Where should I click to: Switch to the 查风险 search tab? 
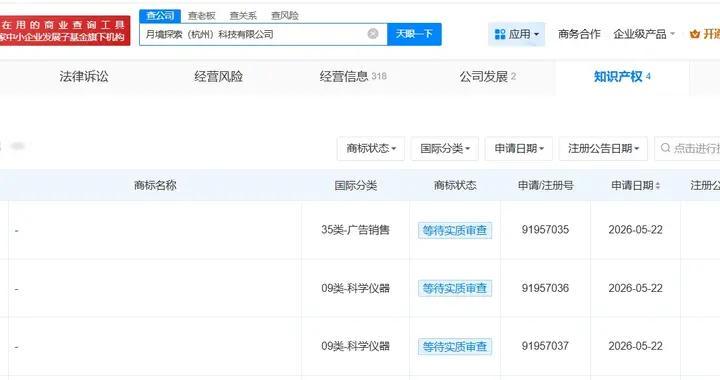(x=285, y=16)
